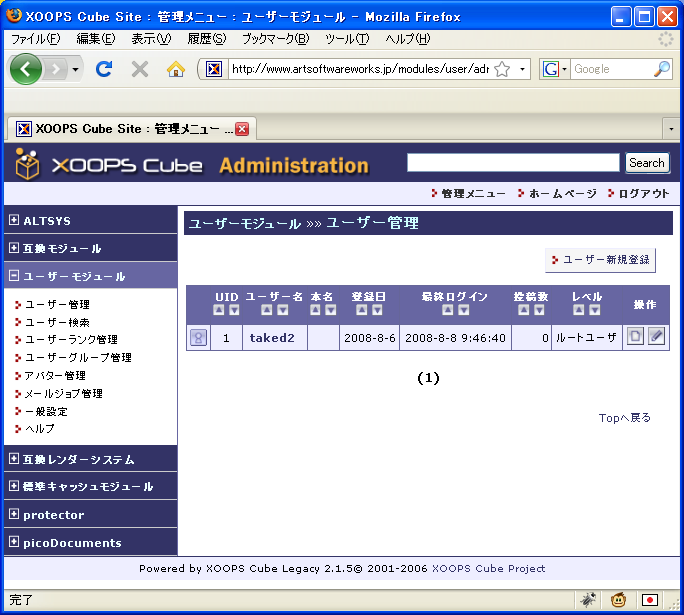Screen dimensions: 684x615
Task: Click the ログアウト link
Action: (x=643, y=193)
